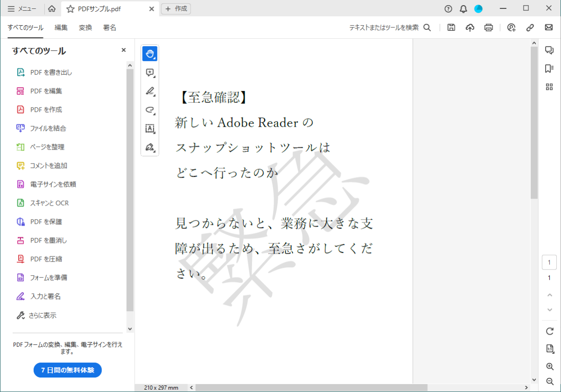Zoom out with the magnifier minus
561x392 pixels.
coord(549,381)
